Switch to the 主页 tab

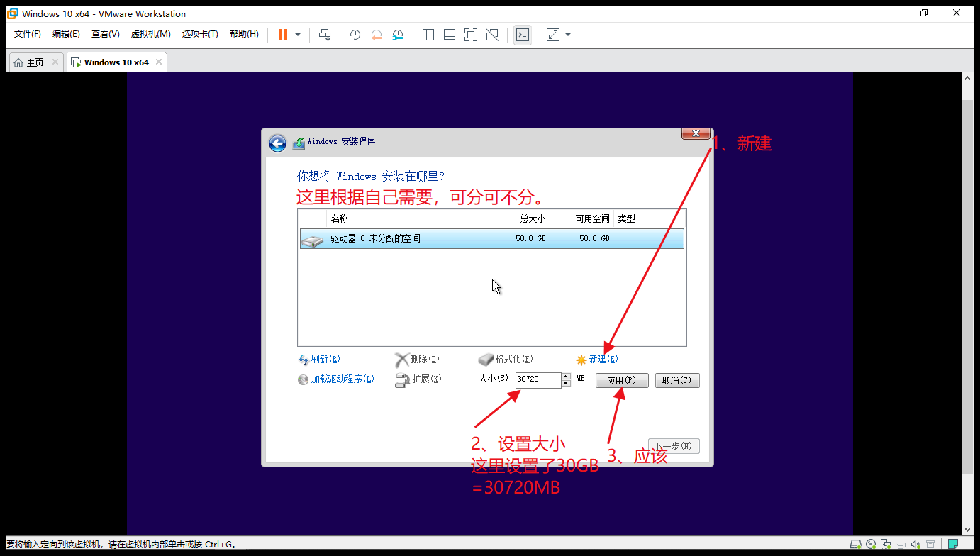[35, 62]
